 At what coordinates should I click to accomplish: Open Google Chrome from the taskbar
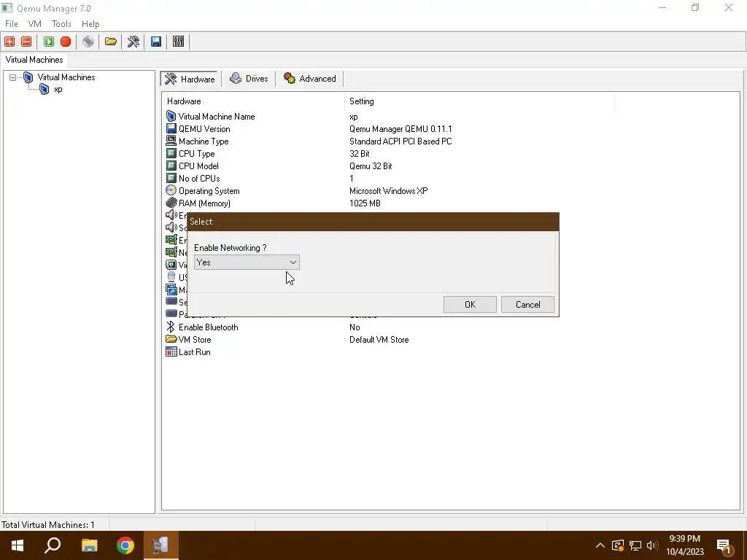pos(125,545)
